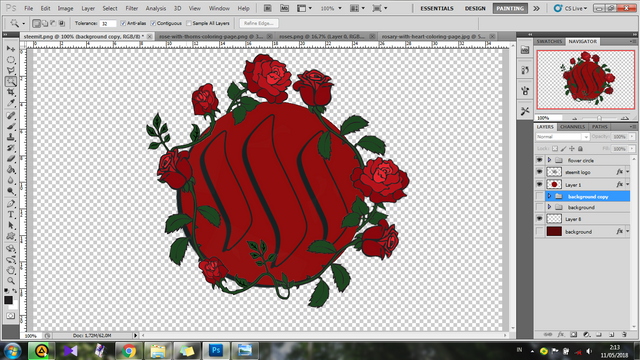
Task: Select the Magic Wand tool in toolbox
Action: 11,82
